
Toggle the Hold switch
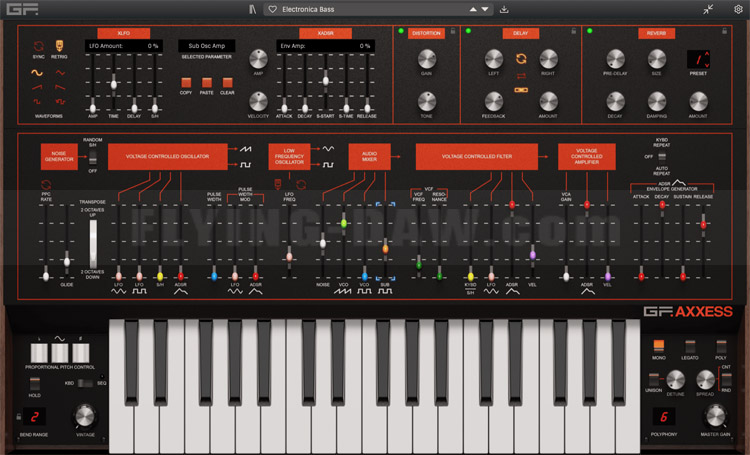[x=34, y=384]
